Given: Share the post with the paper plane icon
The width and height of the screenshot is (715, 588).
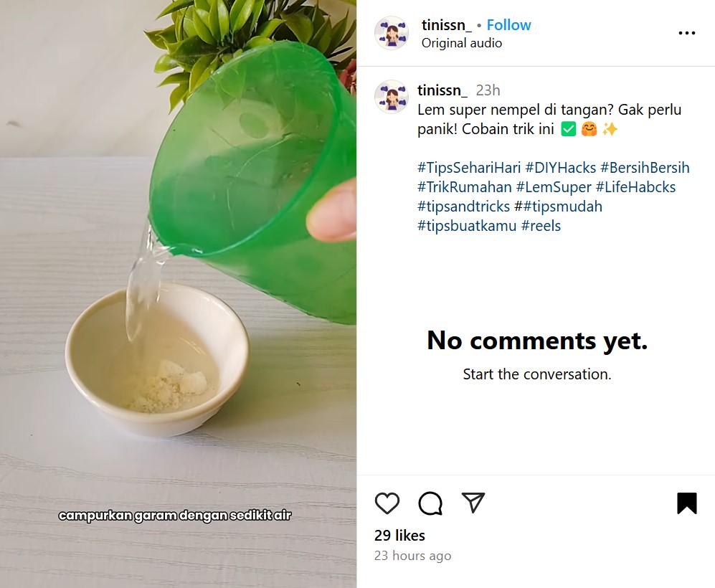Looking at the screenshot, I should 473,503.
